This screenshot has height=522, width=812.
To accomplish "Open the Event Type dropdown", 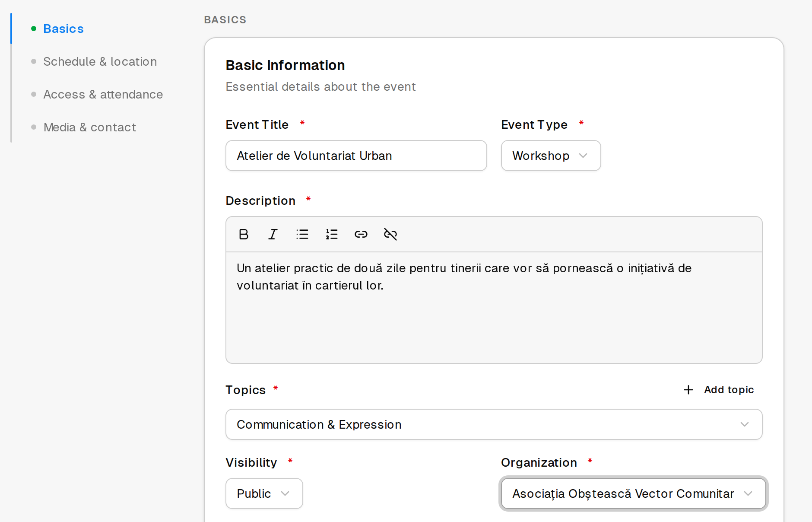I will tap(551, 156).
